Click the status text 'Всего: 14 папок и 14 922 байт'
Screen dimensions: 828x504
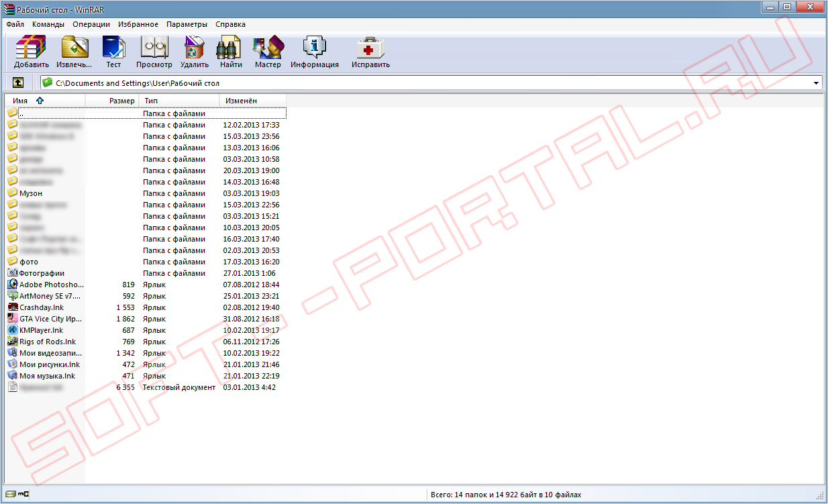506,495
